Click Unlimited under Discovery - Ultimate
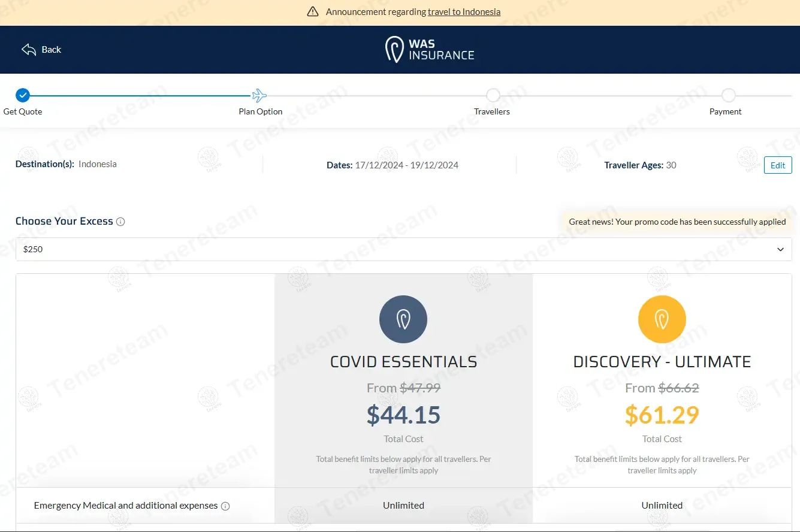Image resolution: width=800 pixels, height=532 pixels. coord(662,506)
